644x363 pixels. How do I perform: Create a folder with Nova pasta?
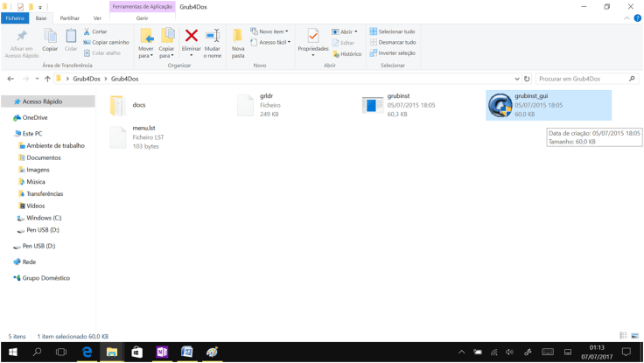tap(238, 43)
